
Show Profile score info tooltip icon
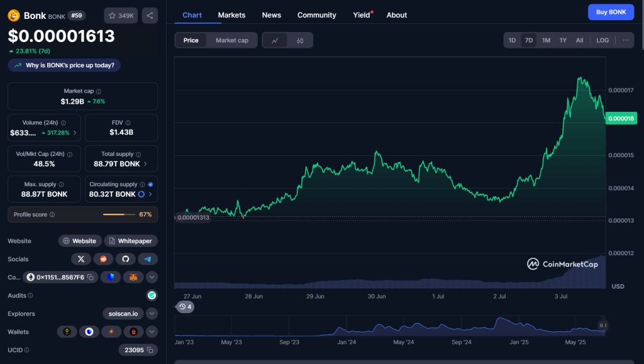(52, 214)
